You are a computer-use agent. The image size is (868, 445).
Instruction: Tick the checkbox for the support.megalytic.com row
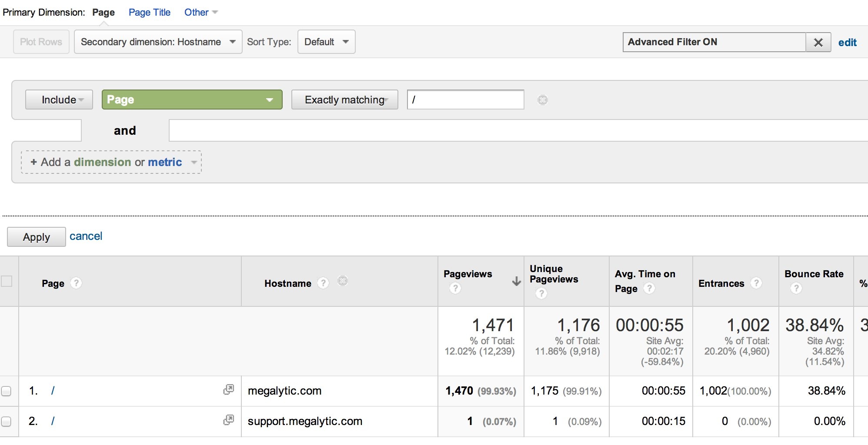[7, 422]
